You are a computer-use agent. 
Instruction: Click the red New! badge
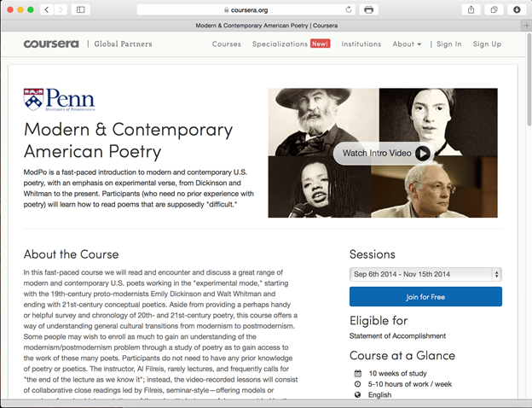click(x=320, y=44)
